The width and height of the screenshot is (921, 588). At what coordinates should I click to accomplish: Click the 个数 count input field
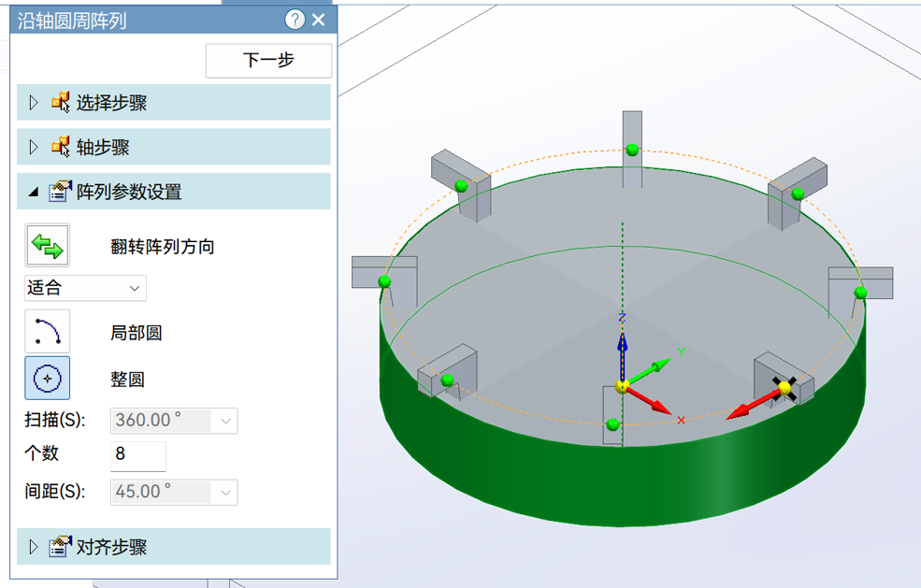pos(137,455)
